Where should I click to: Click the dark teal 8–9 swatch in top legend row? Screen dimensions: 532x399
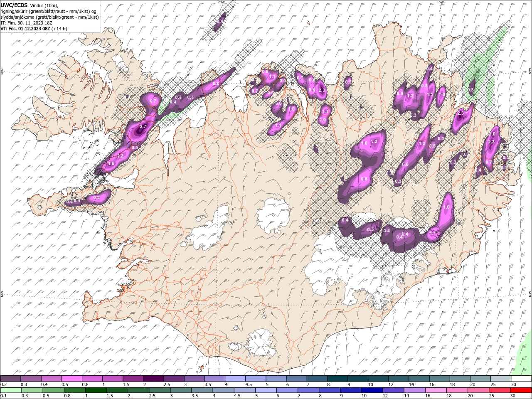tap(337, 379)
